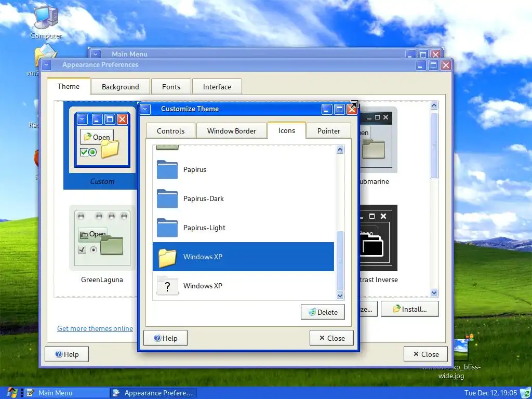Open window menu of Customize Theme dialog
532x399 pixels.
pos(145,109)
